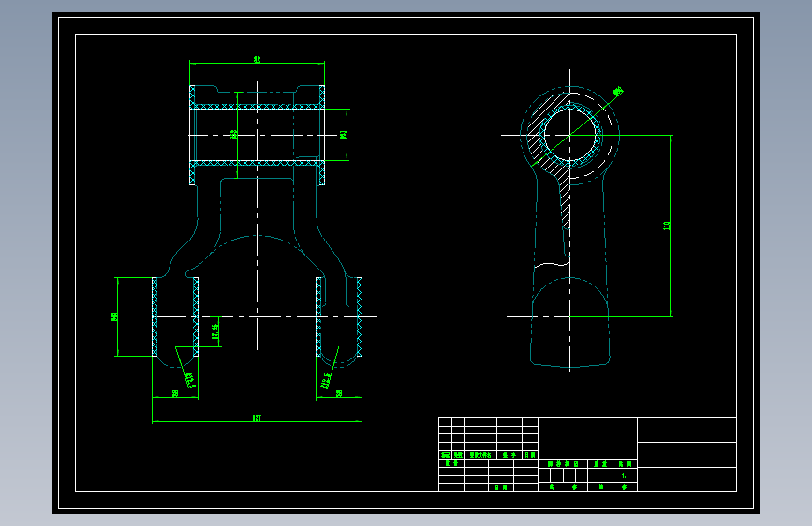Select the 17.95 dimension text
812x526 pixels.
point(215,331)
